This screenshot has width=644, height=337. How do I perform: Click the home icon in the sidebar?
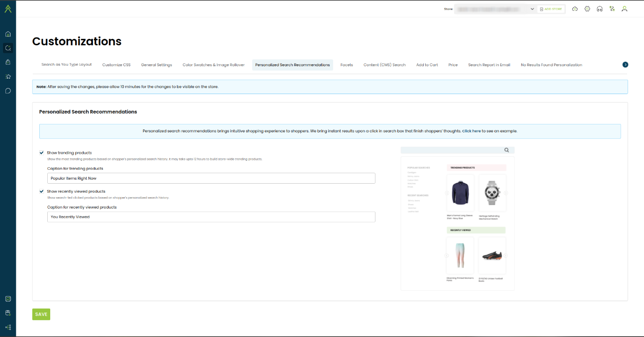click(8, 34)
